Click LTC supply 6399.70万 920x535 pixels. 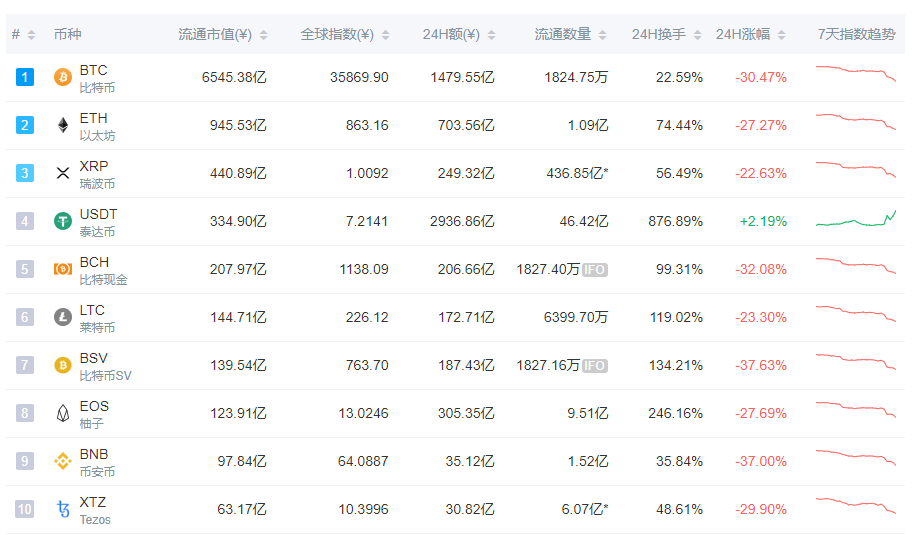click(576, 318)
